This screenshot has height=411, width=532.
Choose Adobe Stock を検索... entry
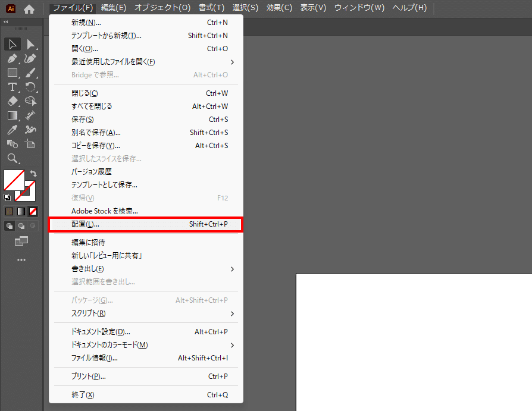coord(146,211)
